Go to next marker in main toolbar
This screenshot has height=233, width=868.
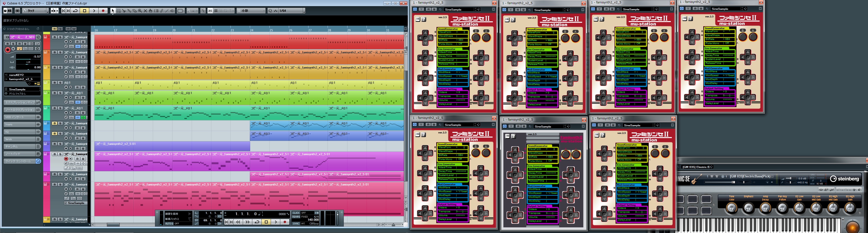[68, 11]
